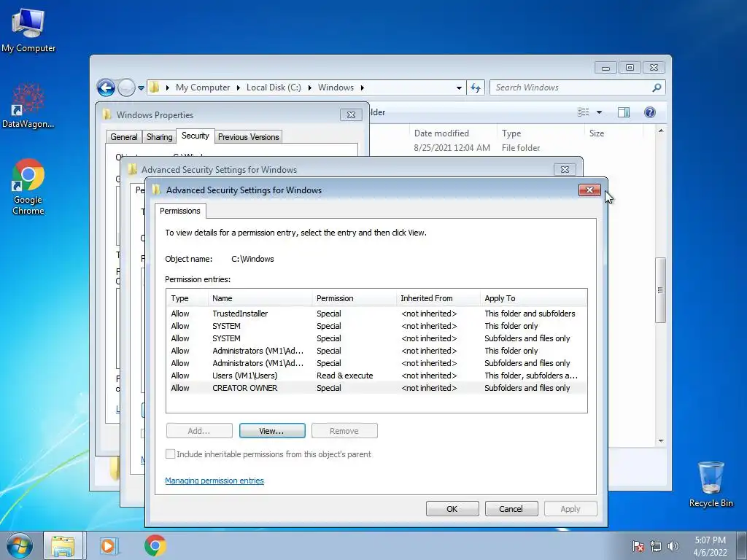Click the Size column header in Explorer
The width and height of the screenshot is (747, 560).
point(613,133)
